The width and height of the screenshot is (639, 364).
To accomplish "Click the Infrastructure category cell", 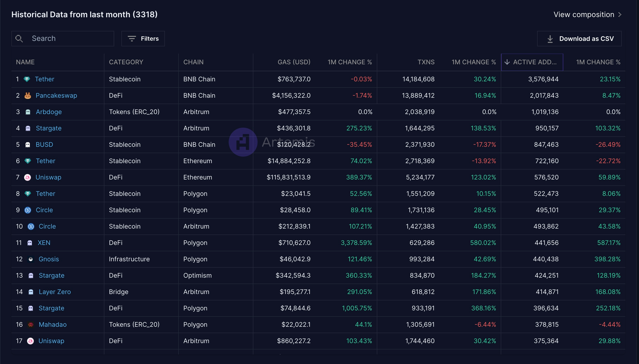I will pos(129,259).
